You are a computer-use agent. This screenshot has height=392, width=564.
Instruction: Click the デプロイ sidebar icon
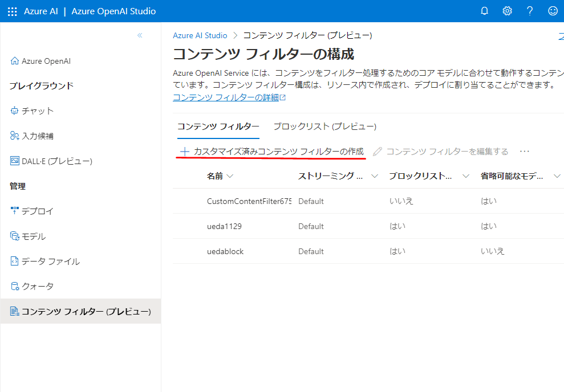pyautogui.click(x=14, y=211)
